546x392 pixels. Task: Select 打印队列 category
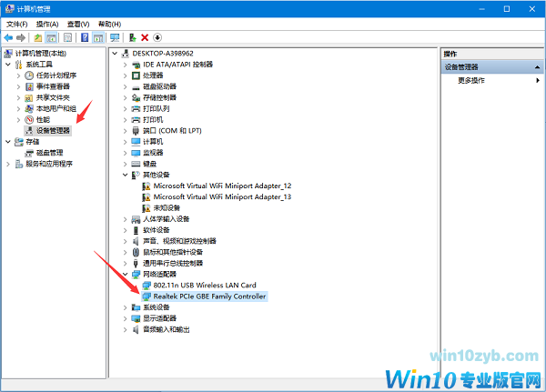(x=157, y=108)
